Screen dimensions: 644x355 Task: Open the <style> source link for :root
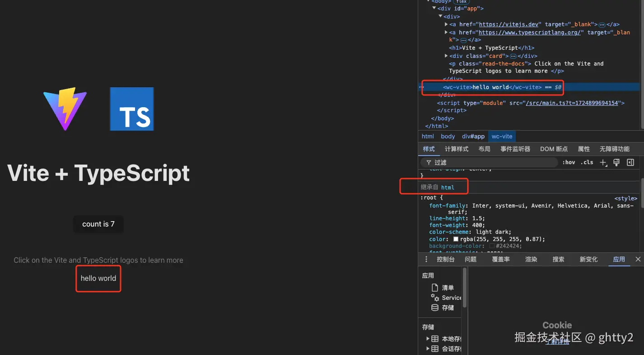pos(626,198)
